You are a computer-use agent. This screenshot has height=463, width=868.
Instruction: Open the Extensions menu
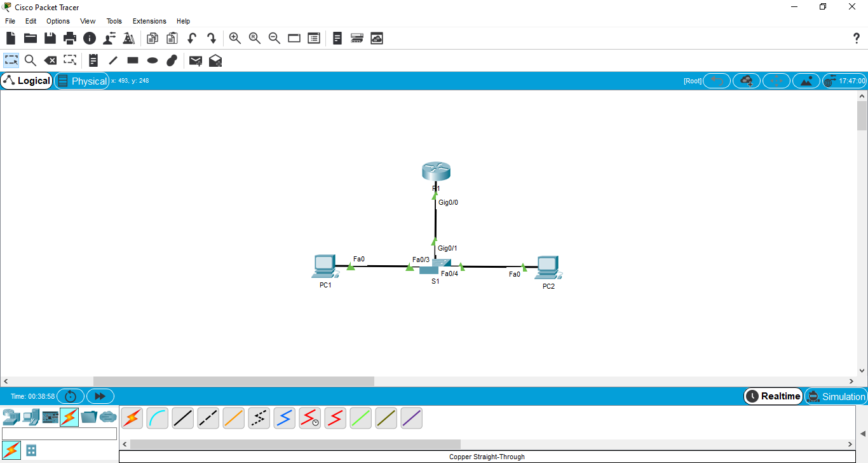tap(149, 21)
